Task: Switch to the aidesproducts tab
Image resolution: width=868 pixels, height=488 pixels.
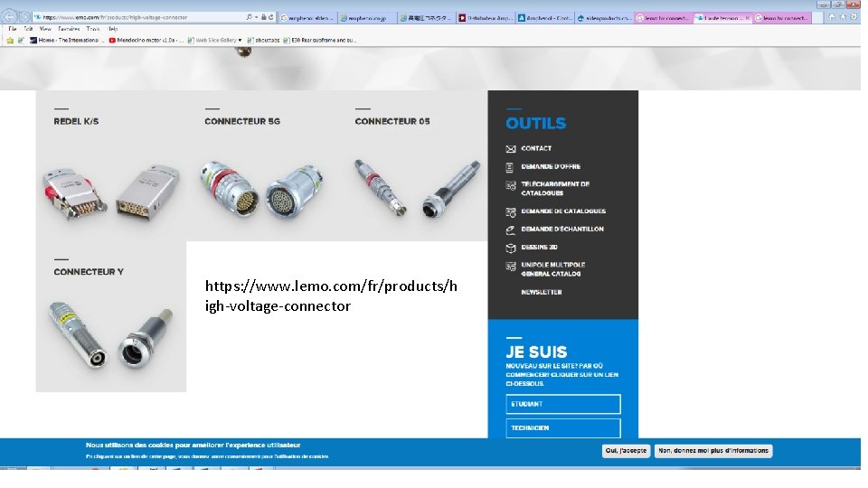Action: coord(605,18)
